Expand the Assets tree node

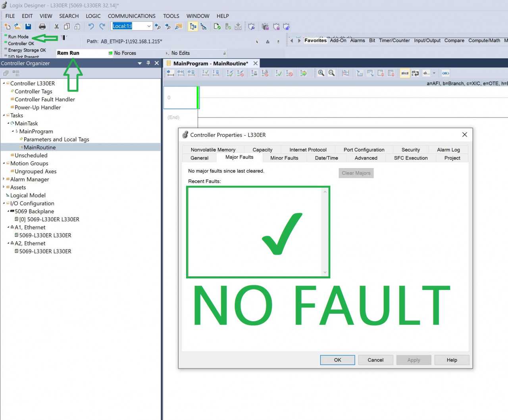[x=4, y=187]
